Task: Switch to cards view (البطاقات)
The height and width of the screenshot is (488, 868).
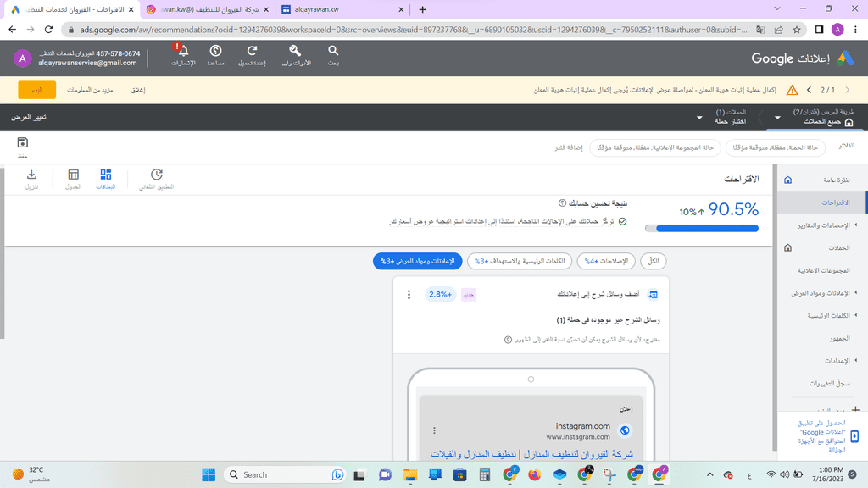Action: tap(106, 180)
